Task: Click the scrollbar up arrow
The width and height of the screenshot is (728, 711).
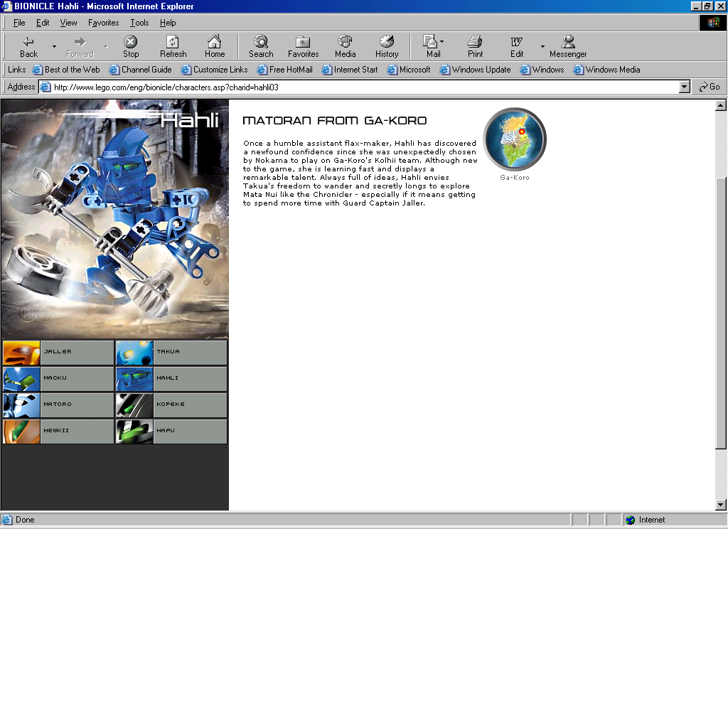Action: tap(721, 105)
